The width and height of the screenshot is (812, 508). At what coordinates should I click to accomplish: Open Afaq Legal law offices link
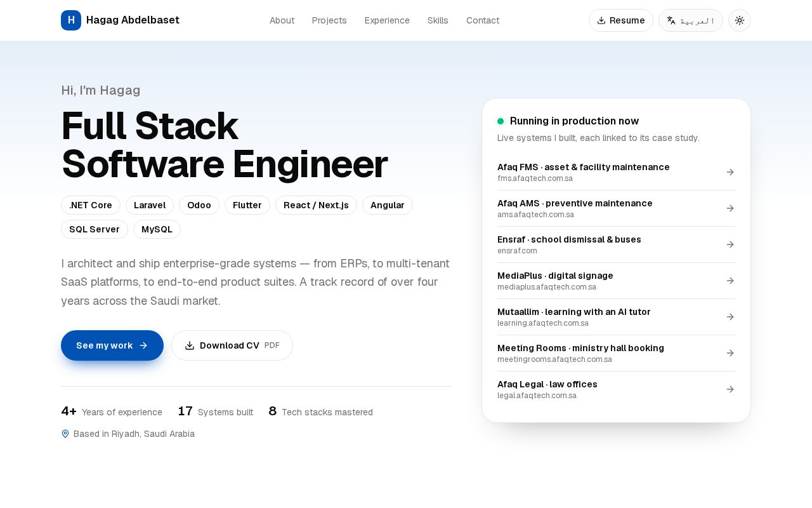(616, 389)
